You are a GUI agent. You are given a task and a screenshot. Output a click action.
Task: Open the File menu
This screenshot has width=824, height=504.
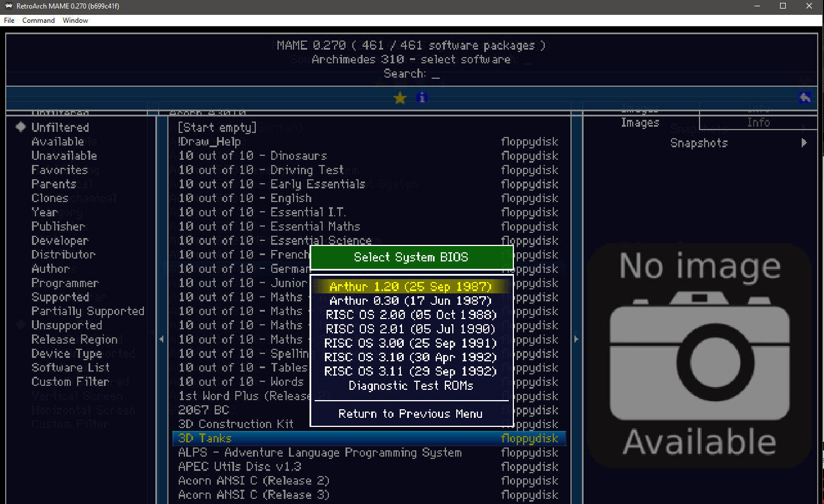click(9, 21)
